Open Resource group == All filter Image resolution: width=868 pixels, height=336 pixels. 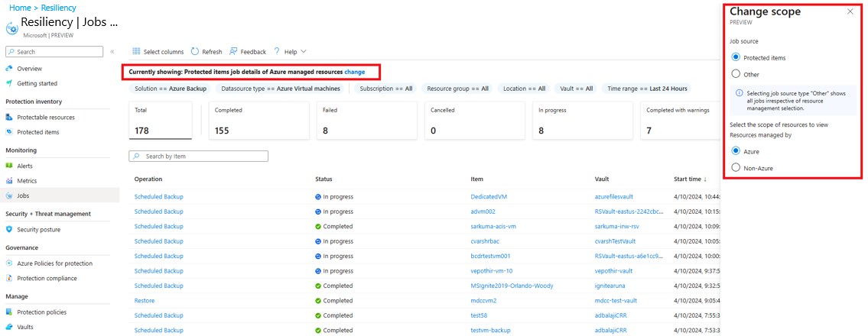coord(458,89)
